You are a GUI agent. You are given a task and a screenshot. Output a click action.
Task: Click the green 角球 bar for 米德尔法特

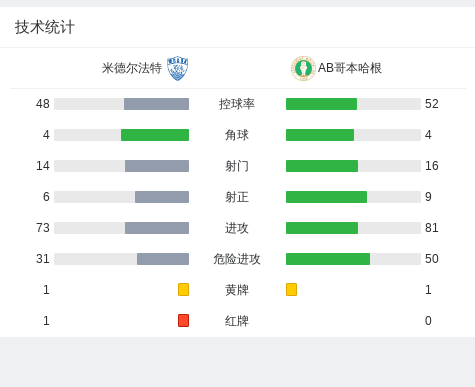155,135
